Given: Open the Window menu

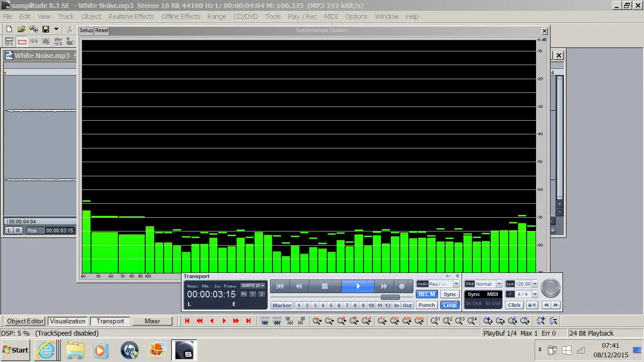Looking at the screenshot, I should pos(387,16).
